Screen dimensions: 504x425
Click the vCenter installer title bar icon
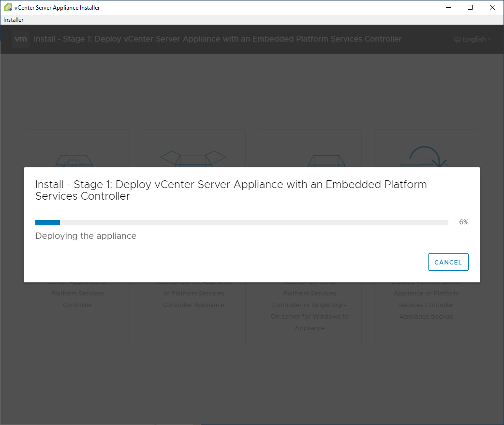(x=8, y=7)
